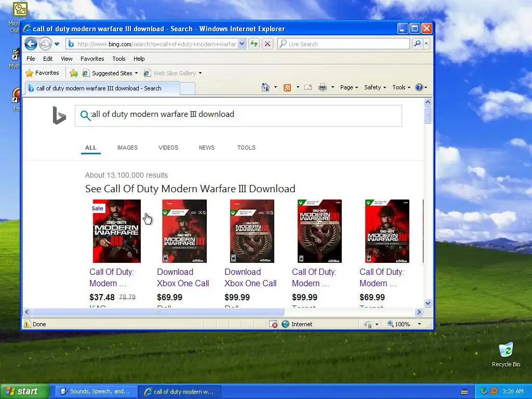Open the Sale-tagged Modern Warfare cover thumbnail
Viewport: 532px width, 399px height.
click(x=117, y=231)
